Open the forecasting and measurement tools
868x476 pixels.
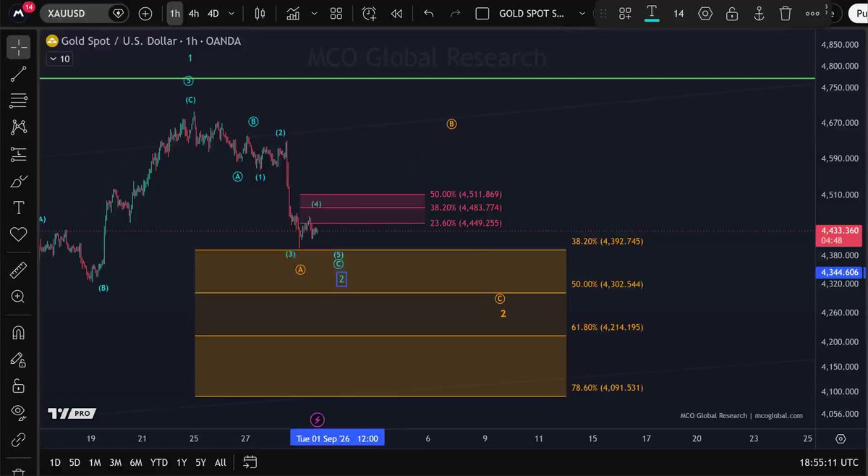pyautogui.click(x=18, y=154)
